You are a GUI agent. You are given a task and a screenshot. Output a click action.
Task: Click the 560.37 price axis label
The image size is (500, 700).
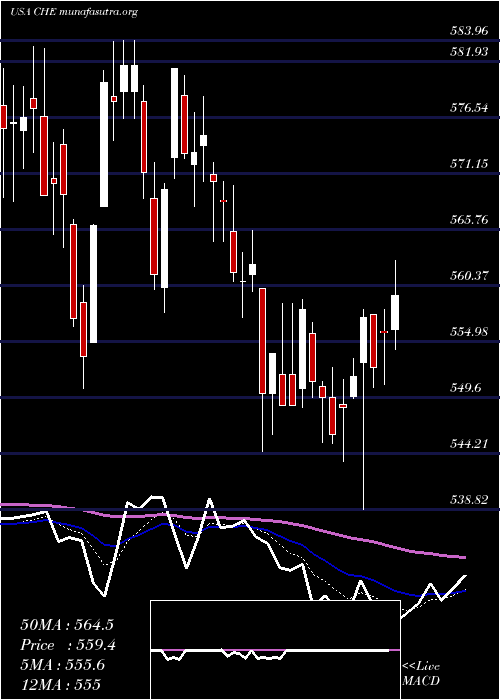(468, 276)
